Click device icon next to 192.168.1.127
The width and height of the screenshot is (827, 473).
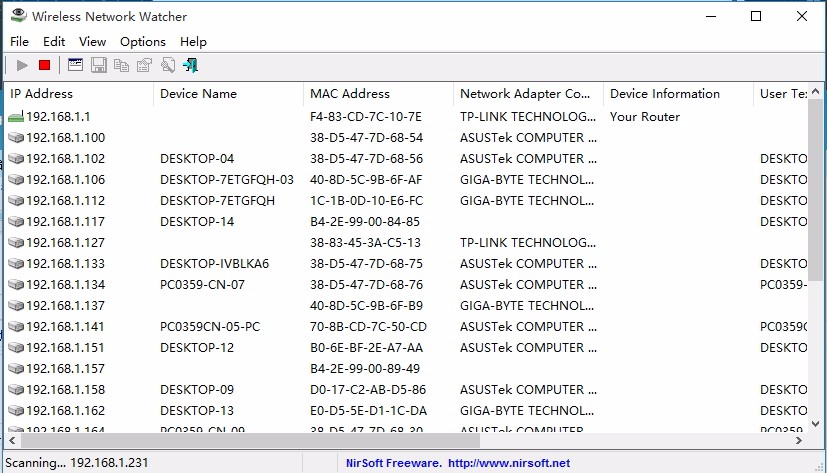[x=16, y=243]
